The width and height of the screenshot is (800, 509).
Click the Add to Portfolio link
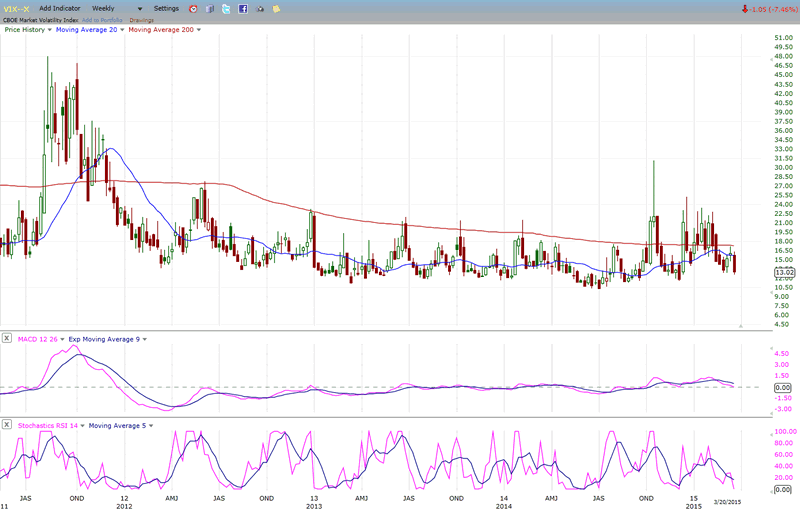pos(104,19)
